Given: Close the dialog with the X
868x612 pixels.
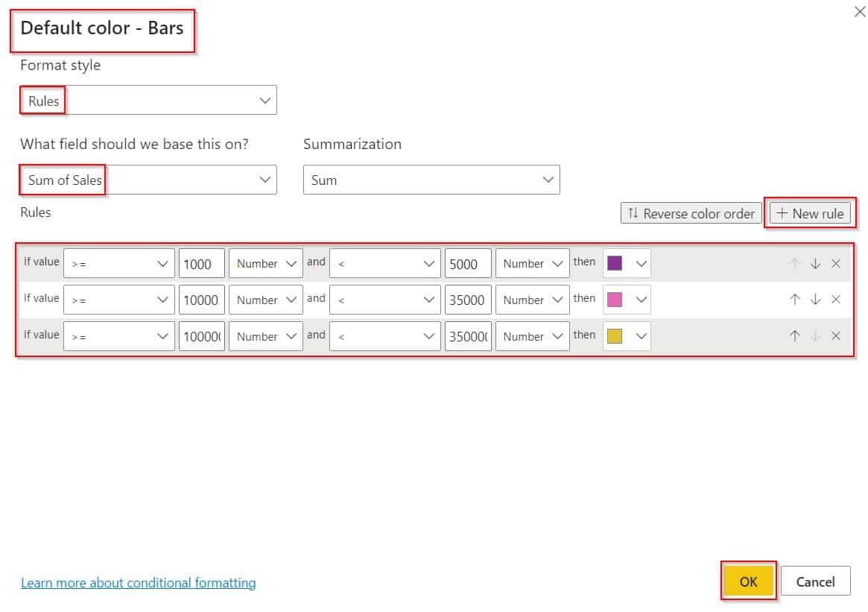Looking at the screenshot, I should coord(860,11).
